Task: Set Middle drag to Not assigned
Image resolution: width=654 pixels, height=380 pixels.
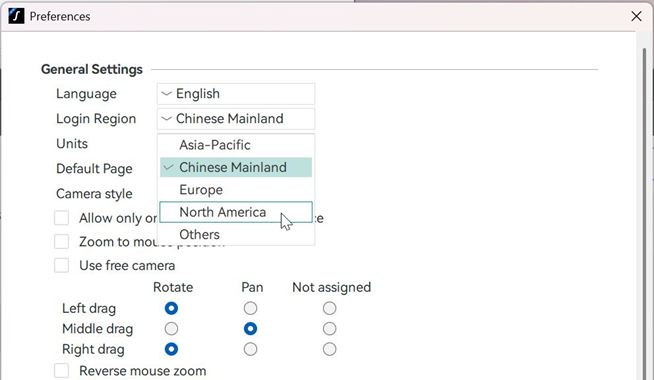Action: pos(330,329)
